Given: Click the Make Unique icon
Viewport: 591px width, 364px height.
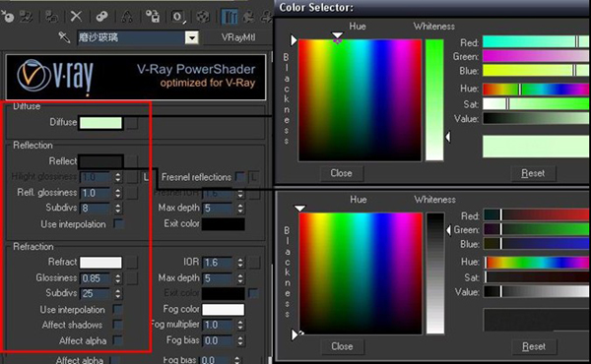Looking at the screenshot, I should pyautogui.click(x=127, y=17).
